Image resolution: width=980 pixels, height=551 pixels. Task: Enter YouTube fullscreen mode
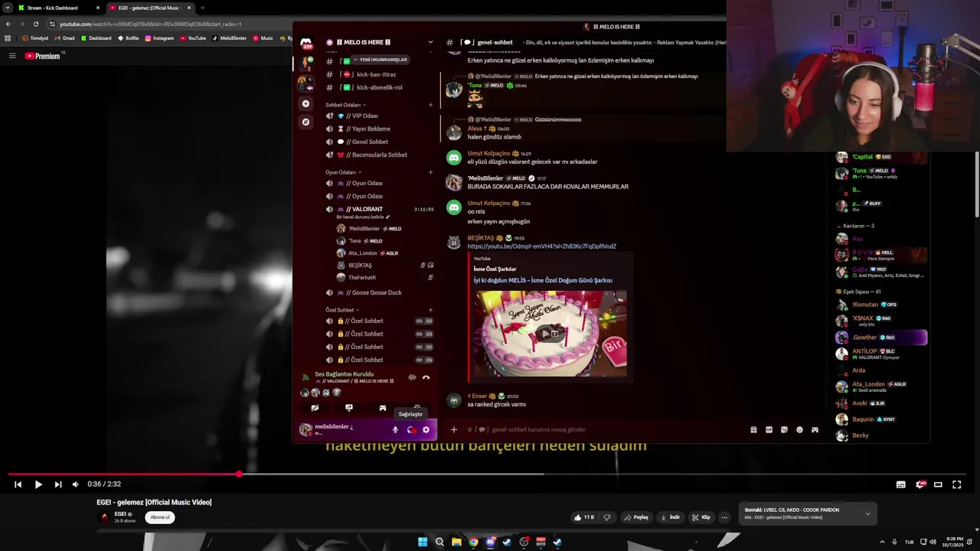[x=957, y=484]
